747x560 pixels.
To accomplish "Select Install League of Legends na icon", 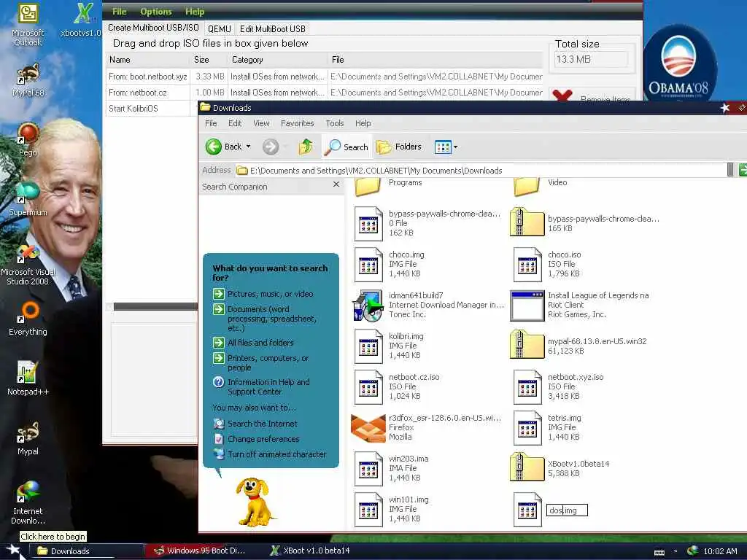I will (527, 306).
